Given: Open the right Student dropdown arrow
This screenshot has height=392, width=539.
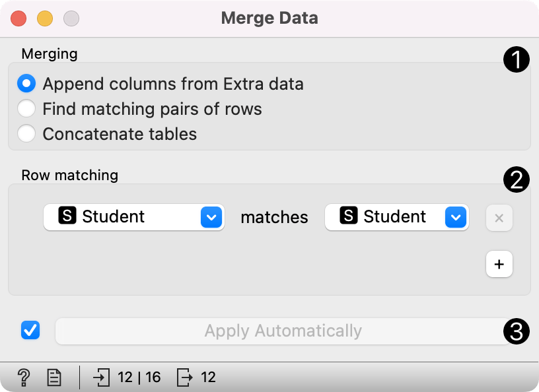Looking at the screenshot, I should pyautogui.click(x=455, y=217).
